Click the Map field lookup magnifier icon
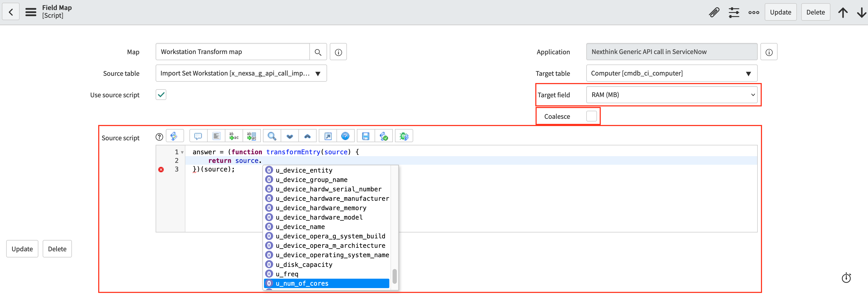Screen dimensions: 868x294 pos(318,52)
